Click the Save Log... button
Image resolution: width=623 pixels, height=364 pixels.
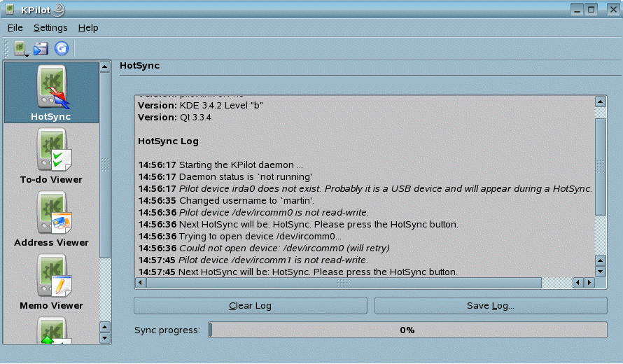(491, 306)
